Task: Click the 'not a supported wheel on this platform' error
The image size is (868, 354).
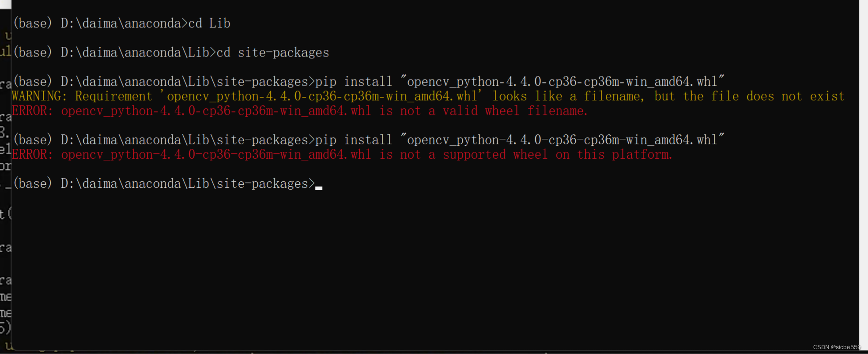Action: [x=342, y=154]
